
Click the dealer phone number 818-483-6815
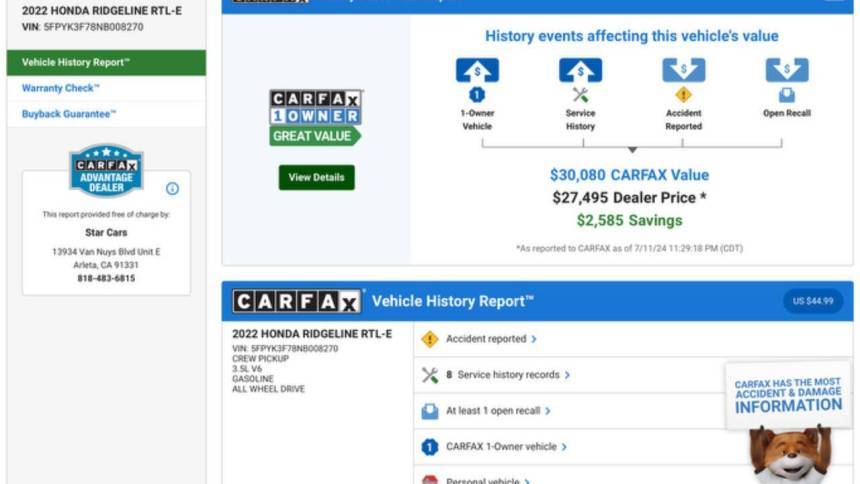pos(106,278)
